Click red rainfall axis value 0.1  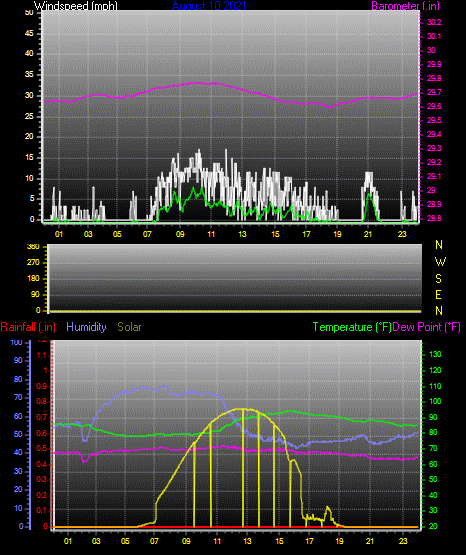[x=42, y=510]
